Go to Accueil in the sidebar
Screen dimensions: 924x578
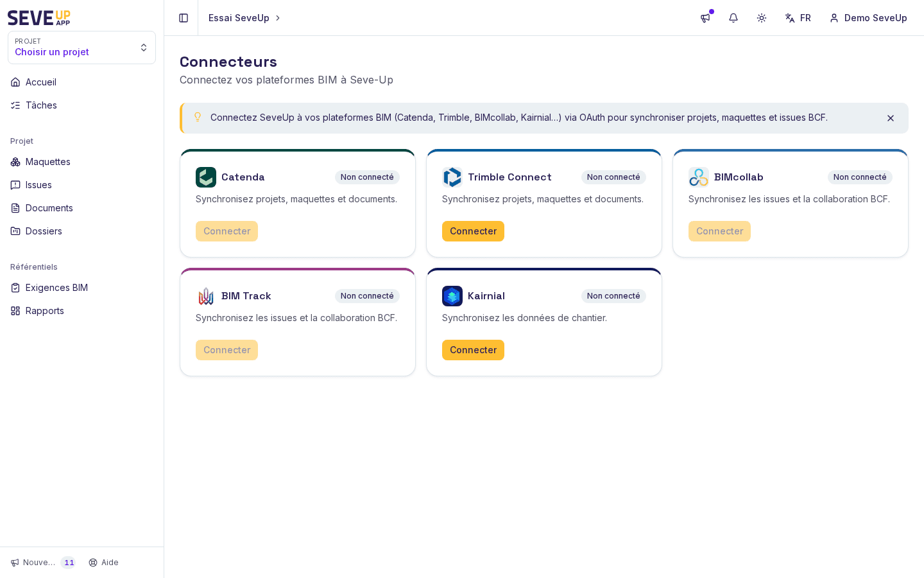(x=81, y=82)
